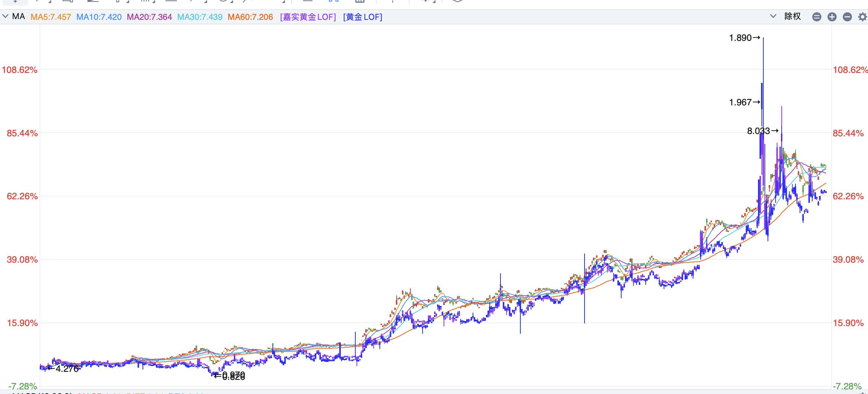This screenshot has height=394, width=868.
Task: Click the MA60:7.206 value
Action: [x=250, y=17]
